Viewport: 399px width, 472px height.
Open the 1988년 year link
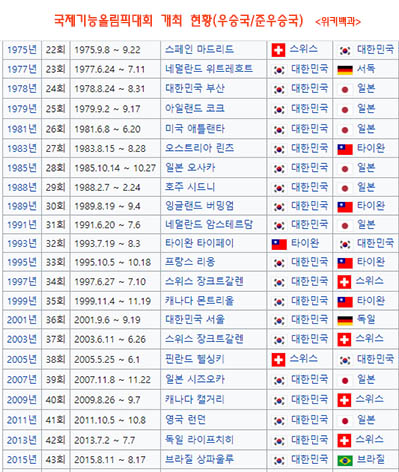tap(22, 187)
